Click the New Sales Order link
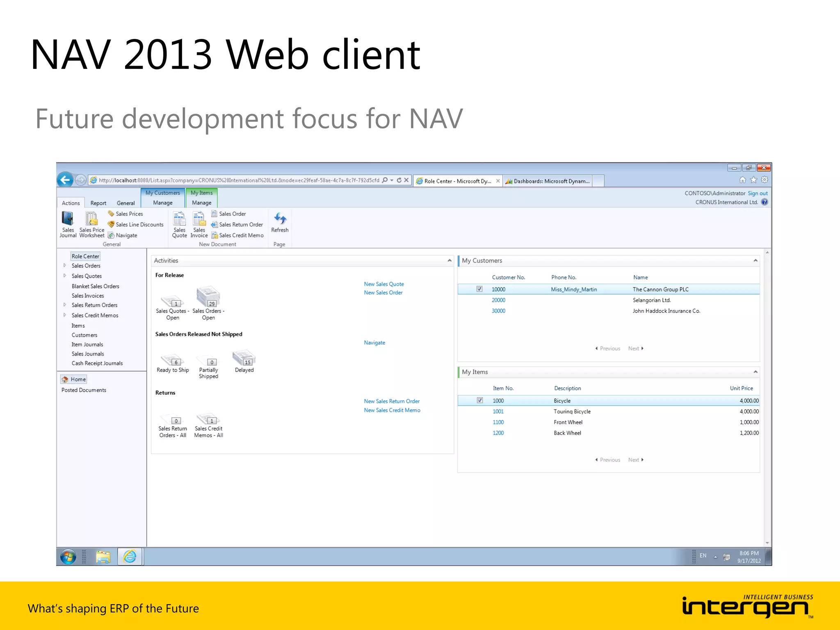Image resolution: width=840 pixels, height=630 pixels. [383, 292]
